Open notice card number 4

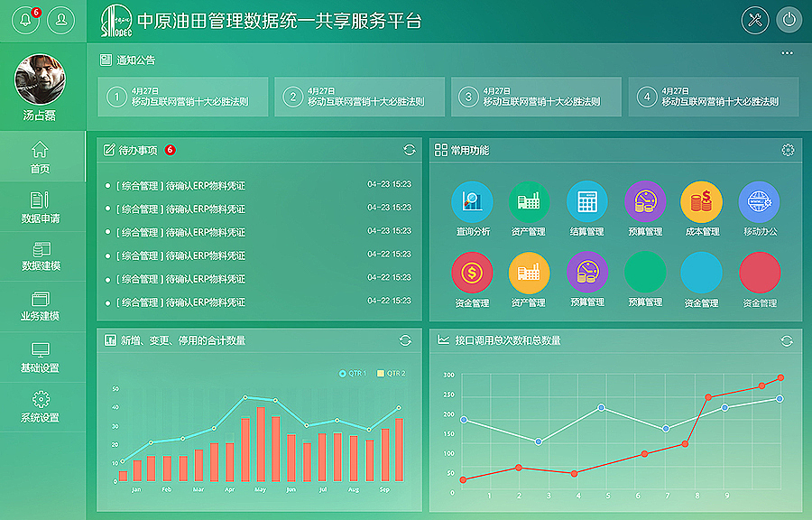pos(713,97)
